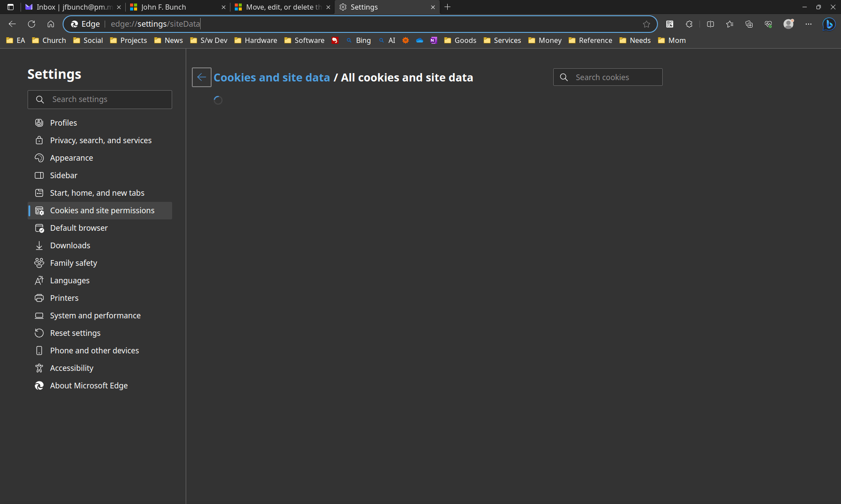The width and height of the screenshot is (841, 504).
Task: Open the Collections icon
Action: 749,24
